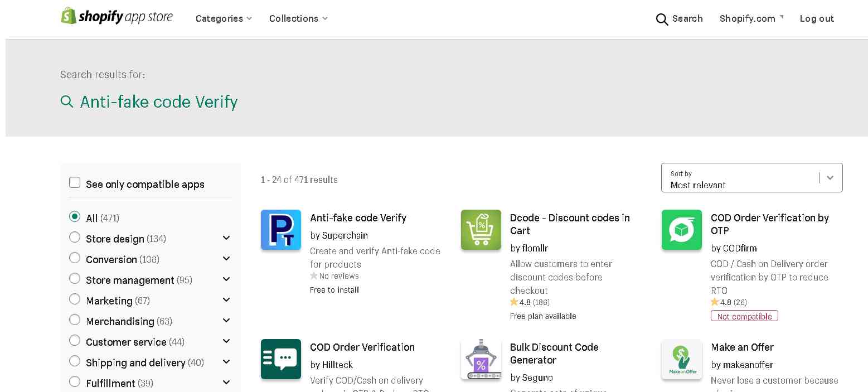868x392 pixels.
Task: Select the Store design radio button
Action: [75, 238]
